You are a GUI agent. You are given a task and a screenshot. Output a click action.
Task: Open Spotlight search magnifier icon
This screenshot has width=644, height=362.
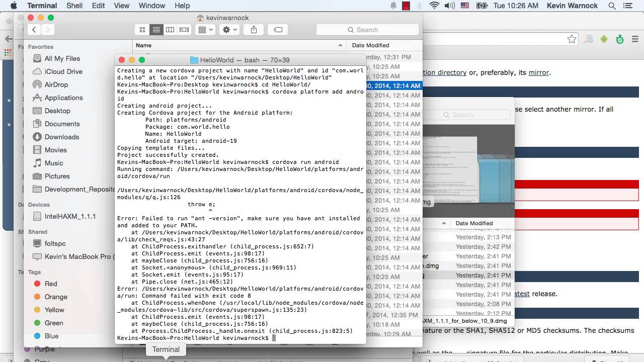point(612,6)
